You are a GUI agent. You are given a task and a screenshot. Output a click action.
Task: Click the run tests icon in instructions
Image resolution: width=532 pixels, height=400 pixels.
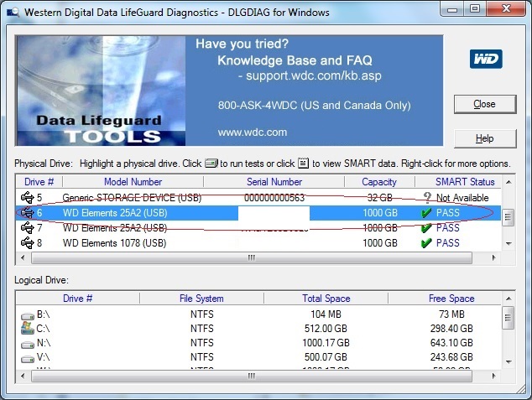tap(211, 164)
